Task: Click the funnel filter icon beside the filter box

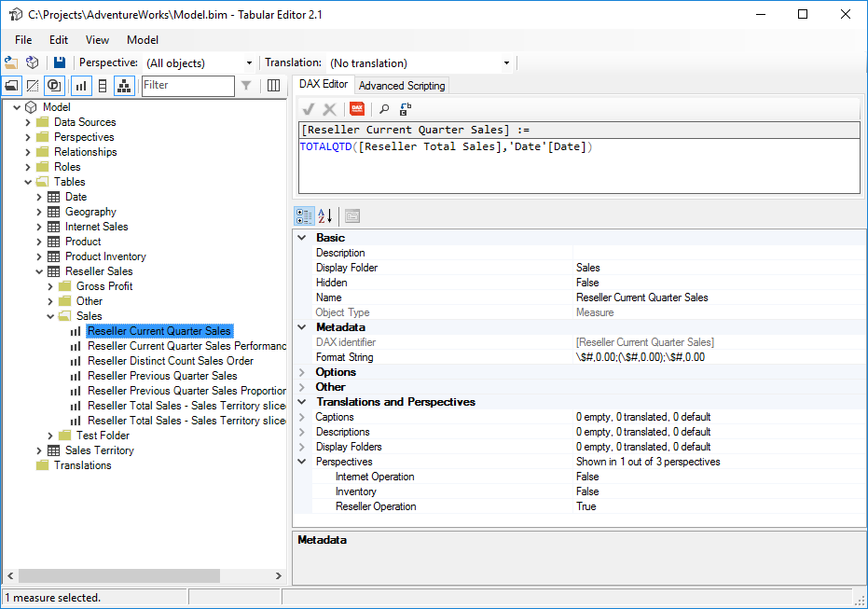Action: pyautogui.click(x=245, y=85)
